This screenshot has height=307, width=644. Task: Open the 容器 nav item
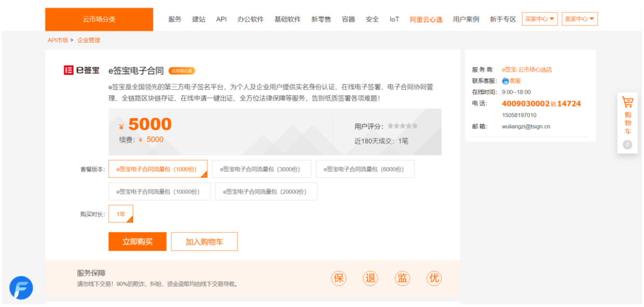(x=348, y=19)
